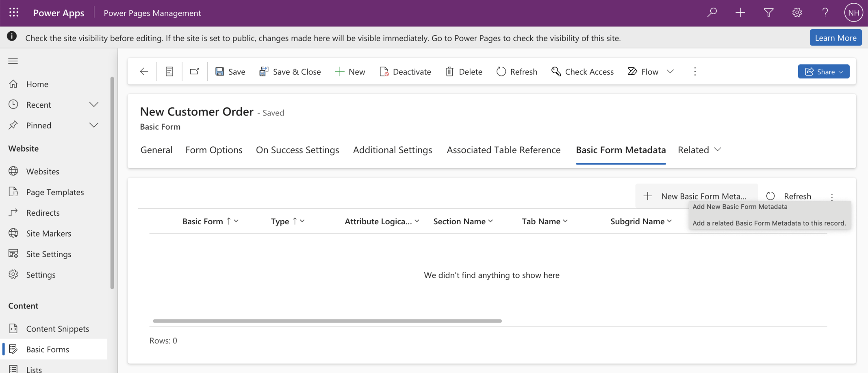This screenshot has height=373, width=868.
Task: Click the horizontal scrollbar in grid
Action: tap(327, 321)
